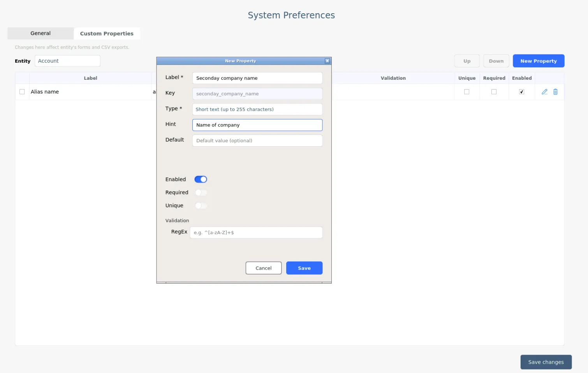Image resolution: width=588 pixels, height=373 pixels.
Task: Click the RegEx validation input
Action: (256, 233)
